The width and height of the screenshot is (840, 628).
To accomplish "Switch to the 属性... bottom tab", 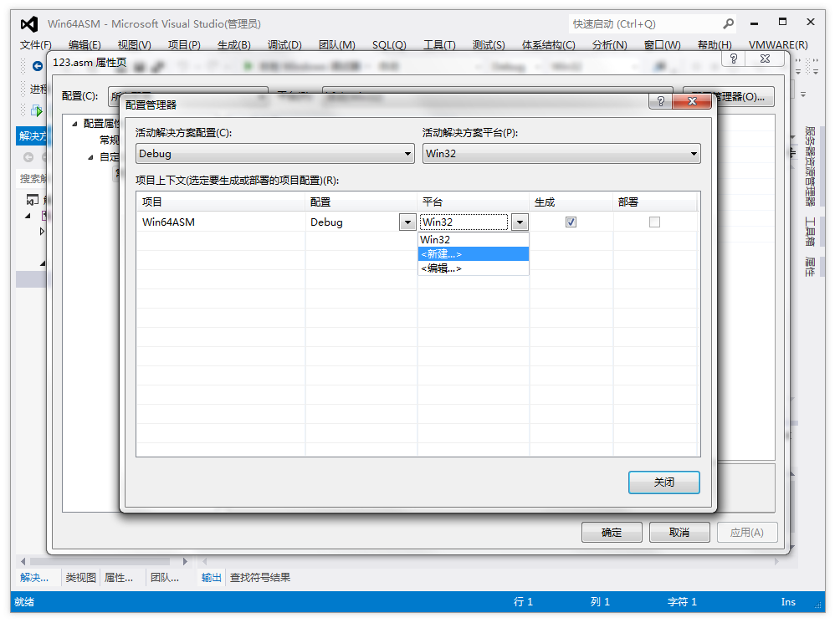I will [119, 578].
